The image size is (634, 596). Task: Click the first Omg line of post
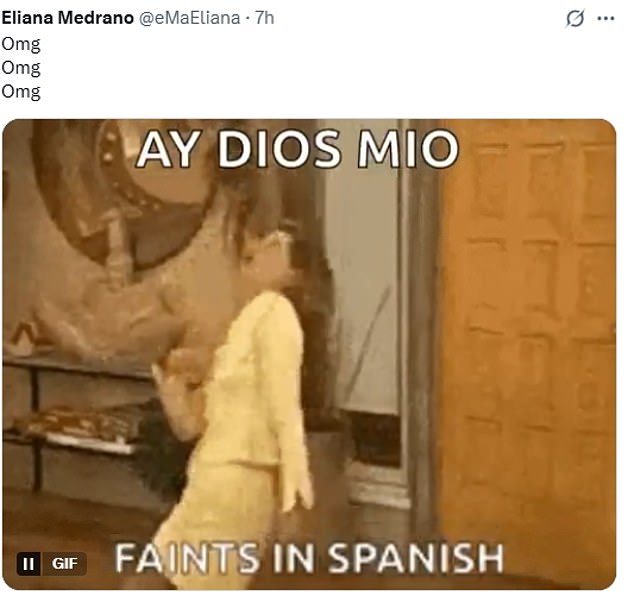(21, 44)
